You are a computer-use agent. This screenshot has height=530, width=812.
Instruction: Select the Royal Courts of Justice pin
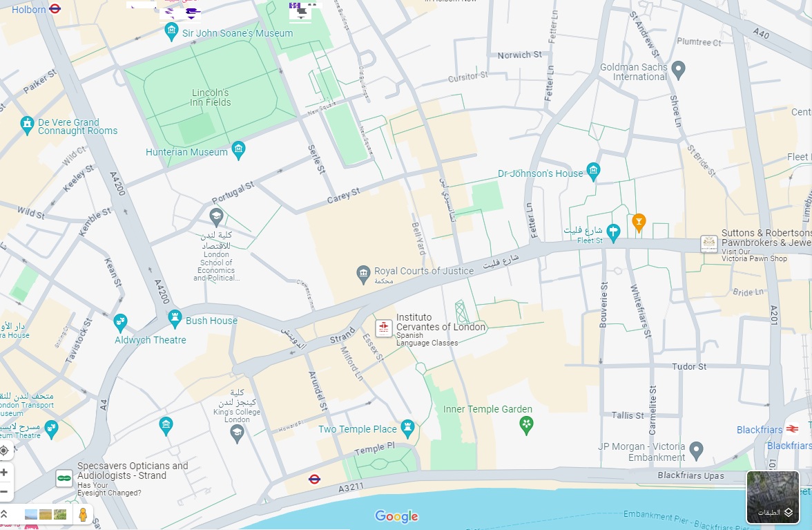[363, 273]
